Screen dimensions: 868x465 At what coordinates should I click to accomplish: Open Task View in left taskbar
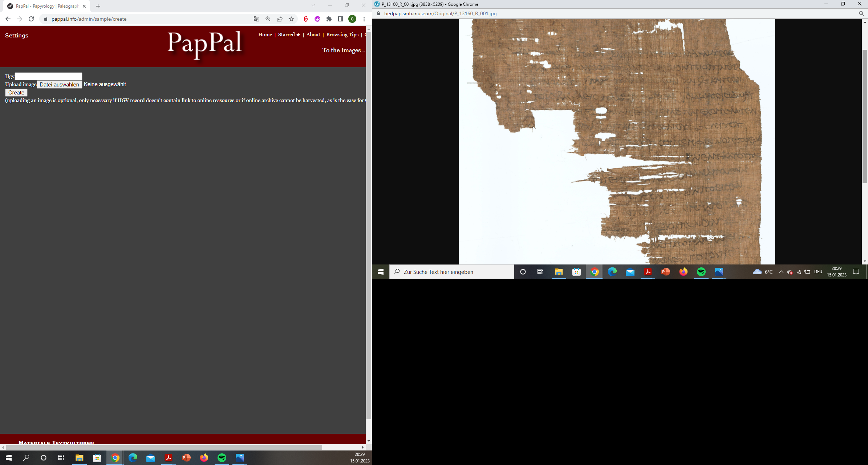pyautogui.click(x=61, y=458)
